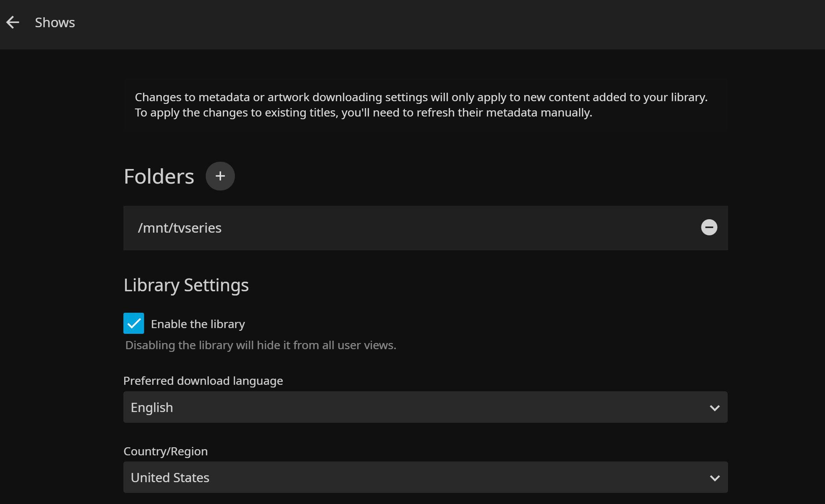Click the metadata changes notice text
825x504 pixels.
click(421, 97)
